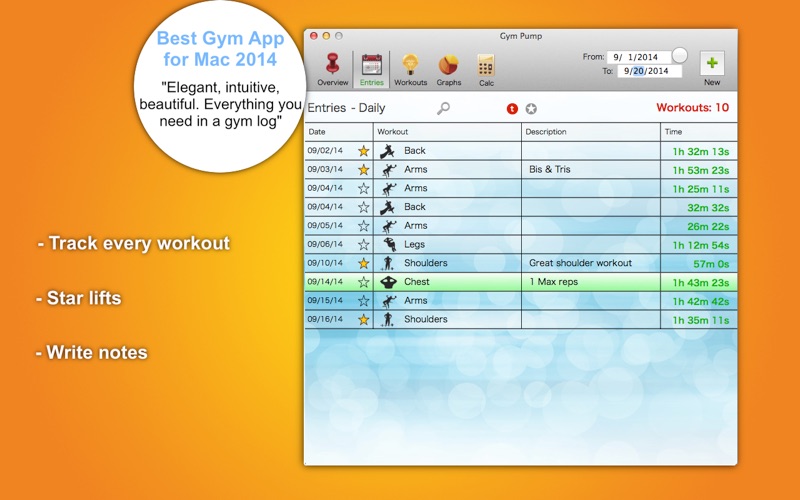Click the 'Workouts: 10' counter
Screen dimensions: 800x500
(x=692, y=108)
